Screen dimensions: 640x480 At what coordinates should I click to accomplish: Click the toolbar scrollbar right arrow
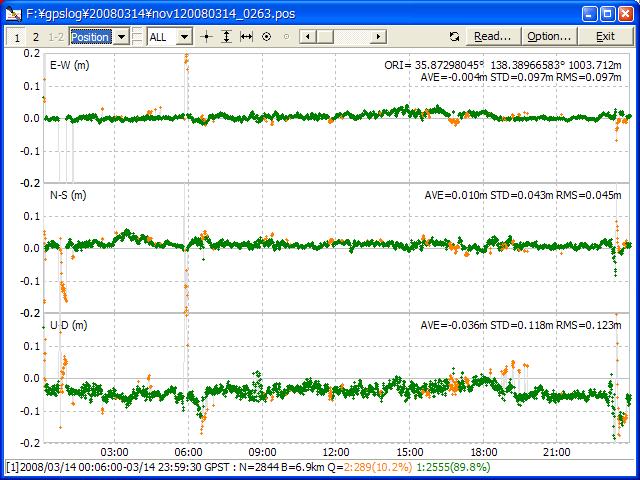379,36
